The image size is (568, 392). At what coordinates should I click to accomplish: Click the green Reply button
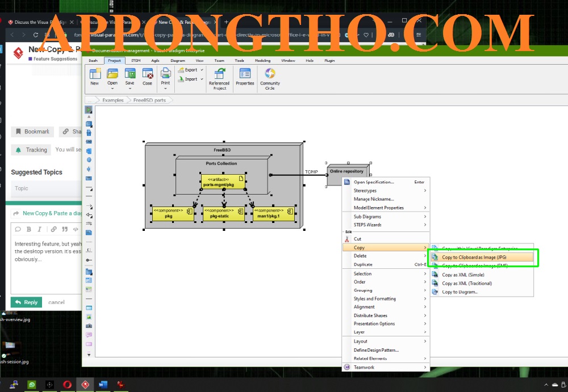tap(27, 302)
